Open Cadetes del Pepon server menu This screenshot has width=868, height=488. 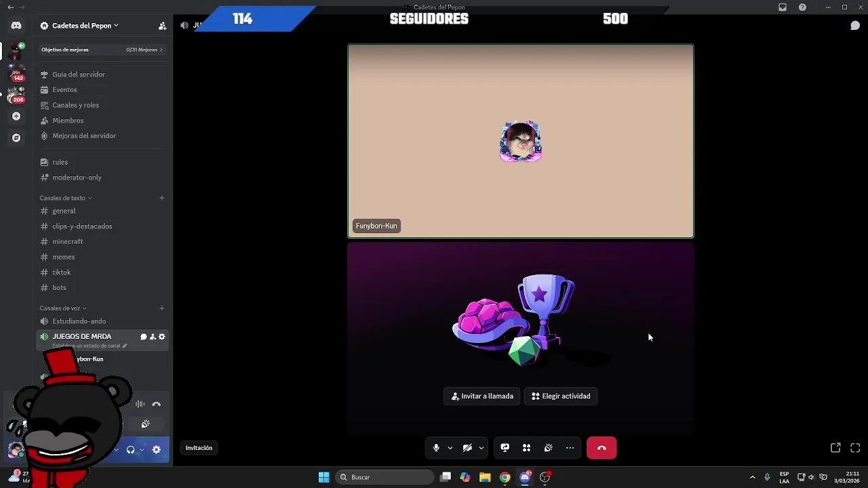[80, 26]
